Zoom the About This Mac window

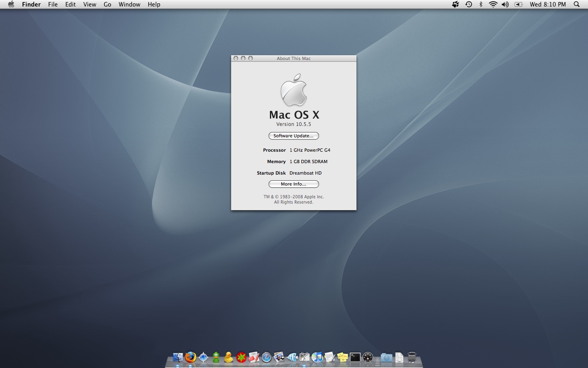point(251,58)
